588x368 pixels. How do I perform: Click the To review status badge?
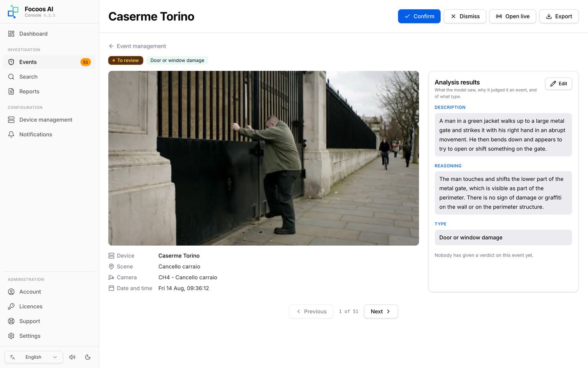(126, 61)
